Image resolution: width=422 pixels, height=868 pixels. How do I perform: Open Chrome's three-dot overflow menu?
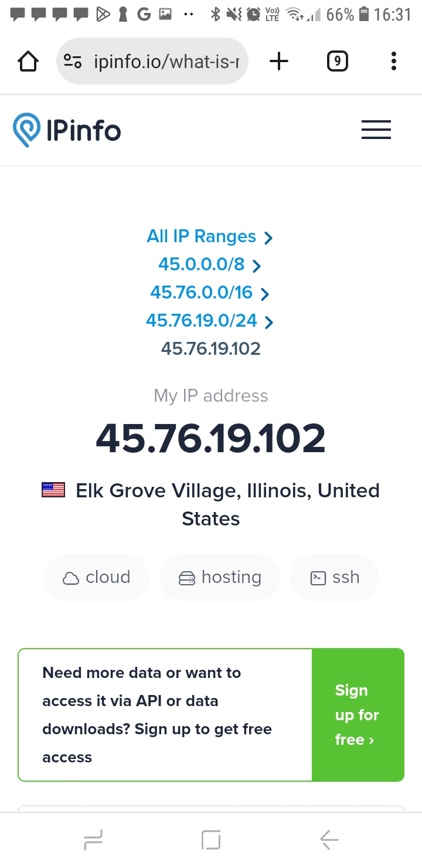coord(393,61)
